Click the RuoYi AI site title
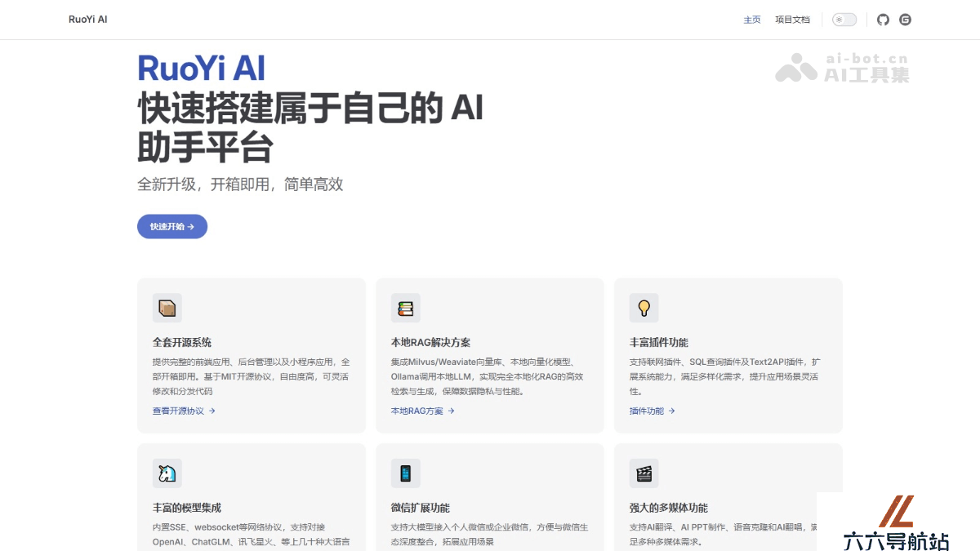Viewport: 980px width, 551px height. click(x=88, y=20)
